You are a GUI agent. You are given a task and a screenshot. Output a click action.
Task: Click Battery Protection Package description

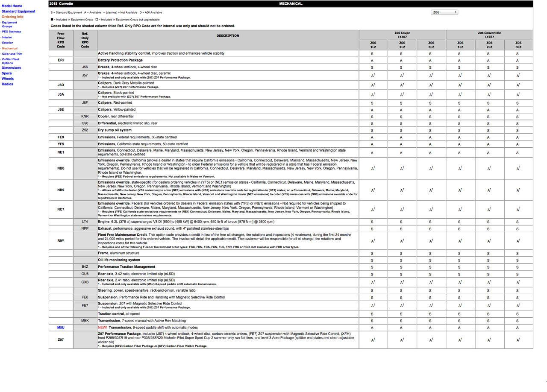[x=121, y=60]
